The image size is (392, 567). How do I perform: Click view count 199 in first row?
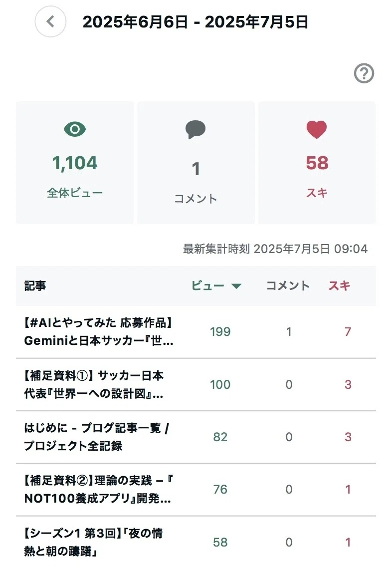click(x=220, y=331)
